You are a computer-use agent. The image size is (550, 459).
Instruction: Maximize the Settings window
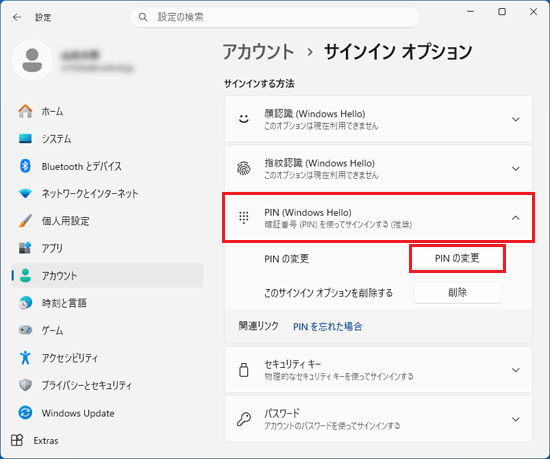(x=502, y=12)
